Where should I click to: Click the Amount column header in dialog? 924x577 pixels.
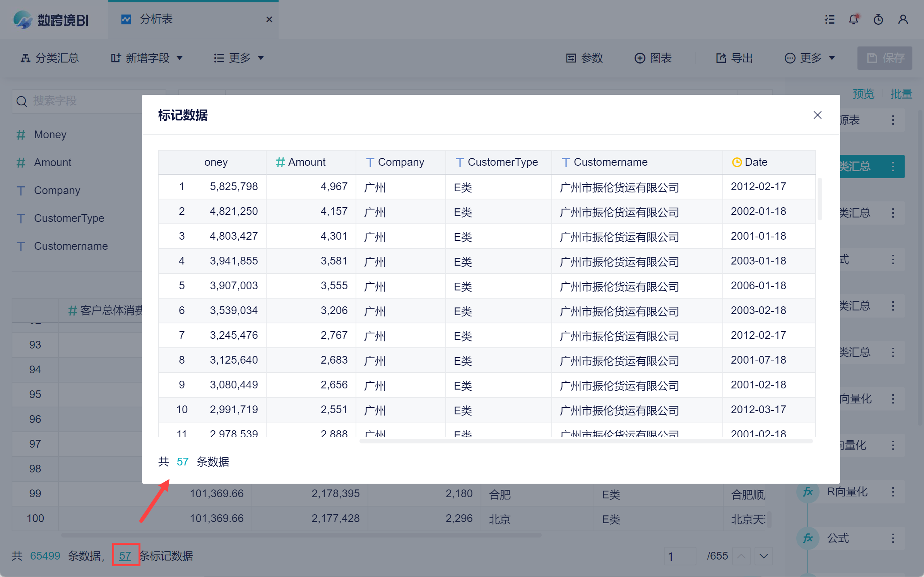pyautogui.click(x=306, y=162)
